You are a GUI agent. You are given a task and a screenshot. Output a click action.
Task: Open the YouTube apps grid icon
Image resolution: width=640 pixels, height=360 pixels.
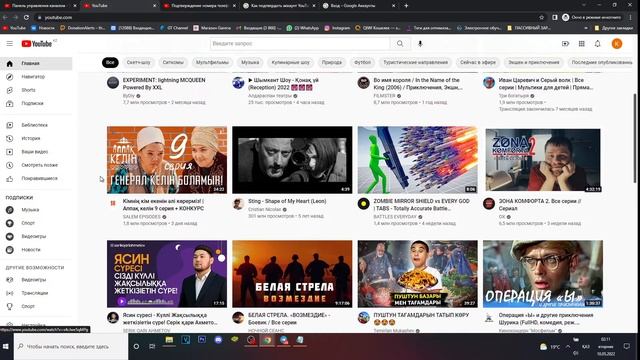click(582, 44)
